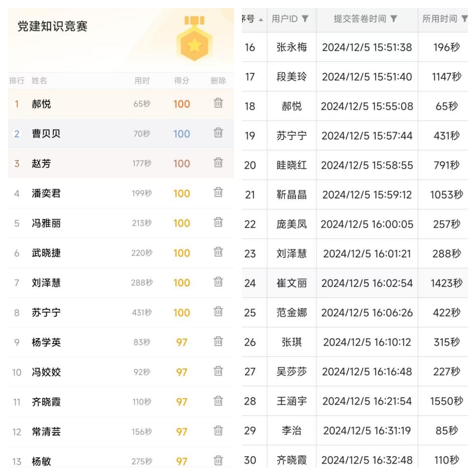Open filter for 提交答卷时间 column
This screenshot has width=476, height=476.
point(393,19)
